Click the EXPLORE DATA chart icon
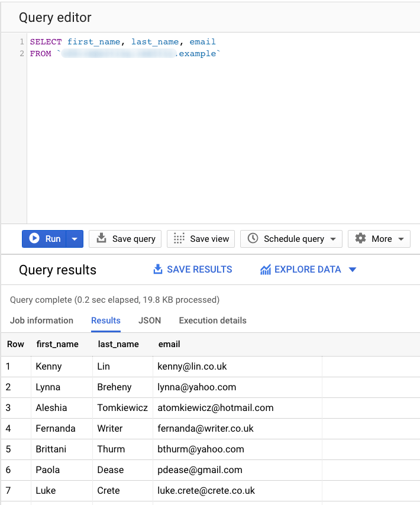The image size is (420, 505). (x=266, y=269)
